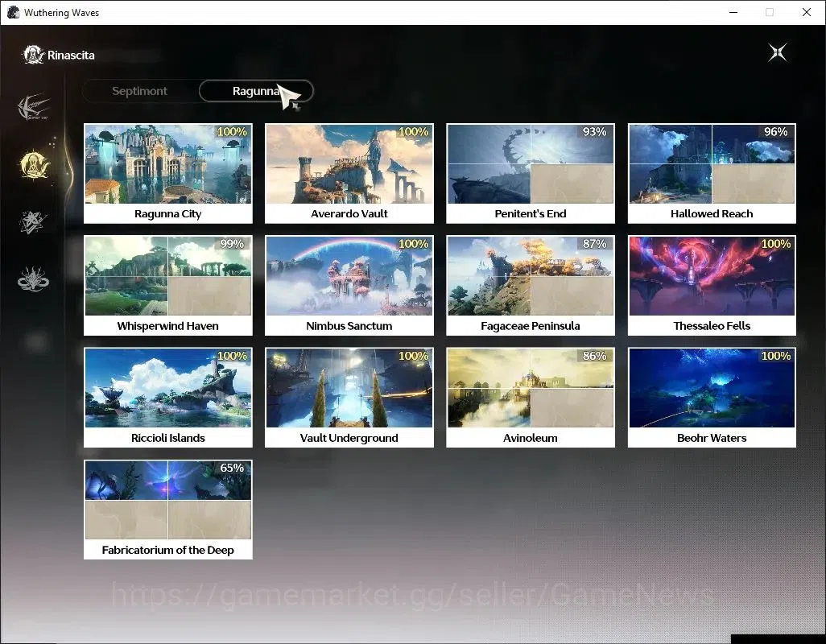The height and width of the screenshot is (644, 826).
Task: Switch to the Septimont tab
Action: point(139,91)
